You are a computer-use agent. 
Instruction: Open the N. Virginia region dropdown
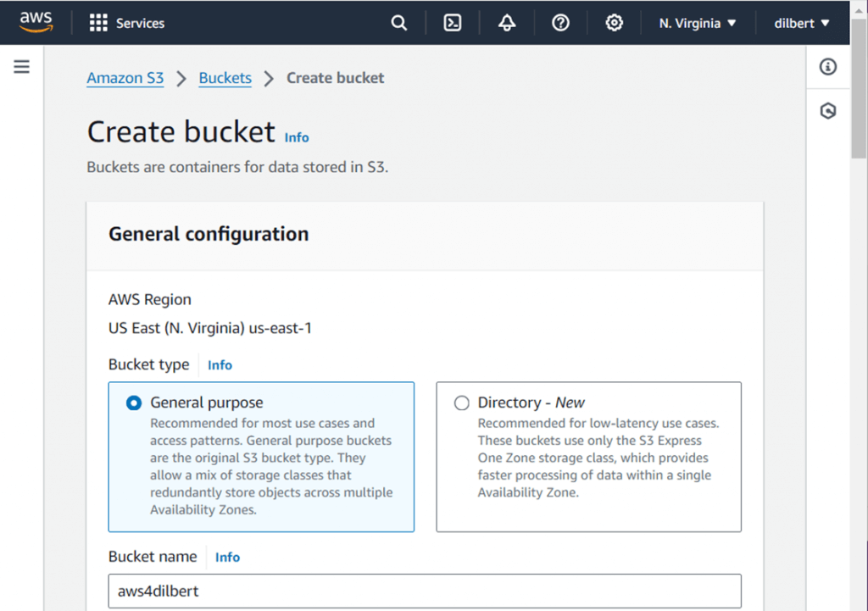(x=697, y=23)
